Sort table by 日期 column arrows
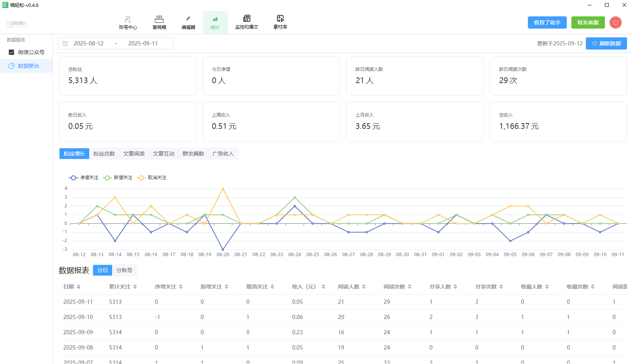This screenshot has width=632, height=364. coord(79,287)
